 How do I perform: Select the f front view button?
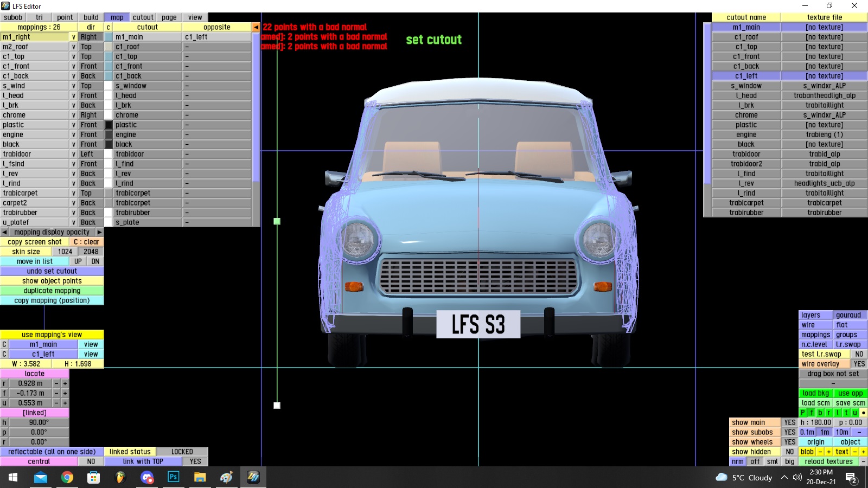coord(812,413)
